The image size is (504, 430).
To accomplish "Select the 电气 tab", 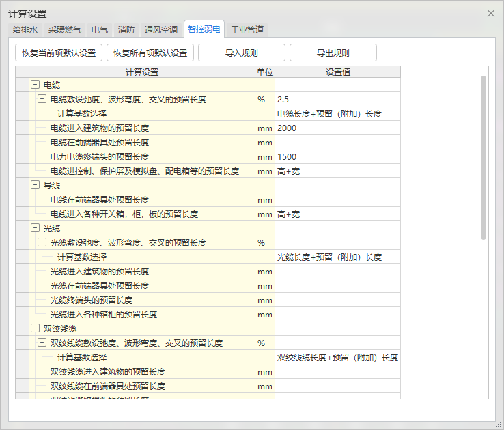I will [x=100, y=30].
